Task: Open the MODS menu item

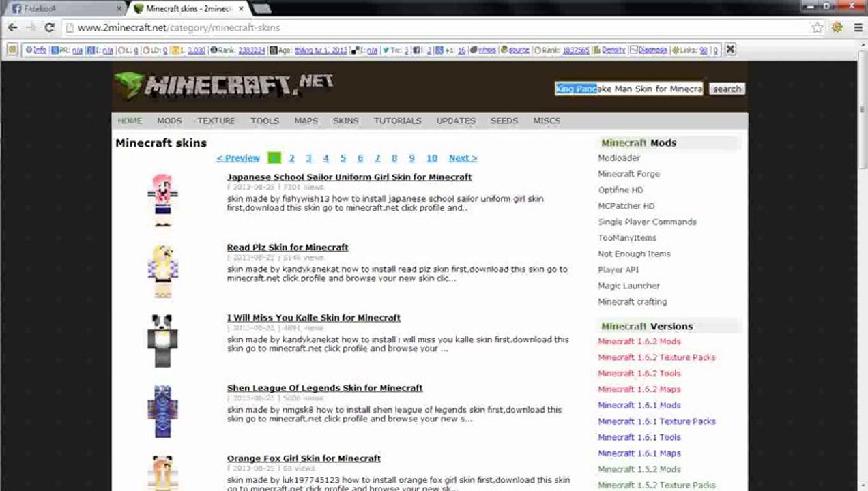Action: pyautogui.click(x=169, y=121)
